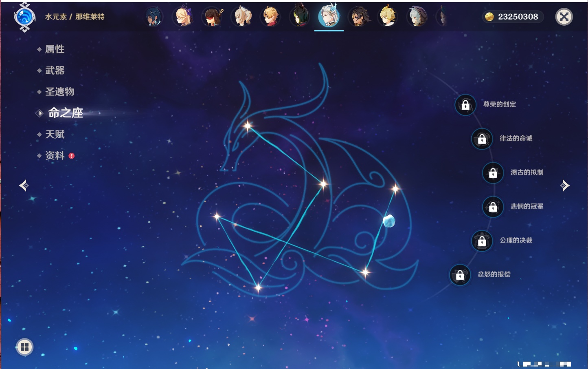Select the avatar wearing a red blindfold
This screenshot has height=369, width=588.
(x=212, y=17)
